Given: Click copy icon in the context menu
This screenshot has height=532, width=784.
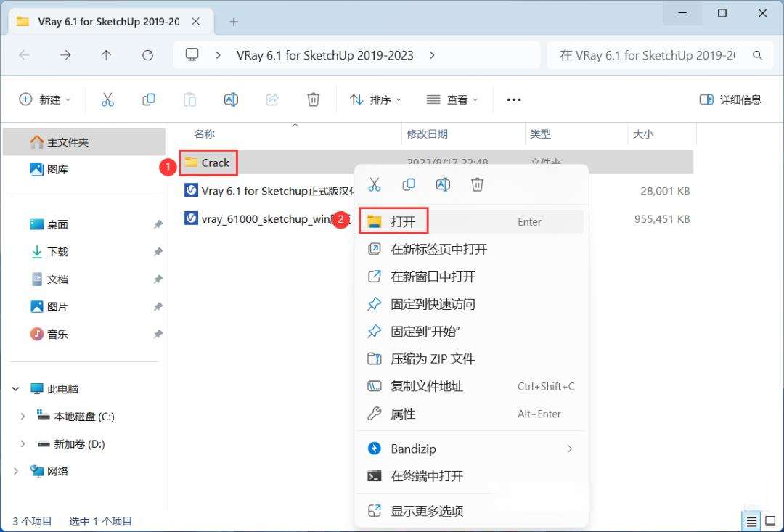Looking at the screenshot, I should (x=409, y=184).
